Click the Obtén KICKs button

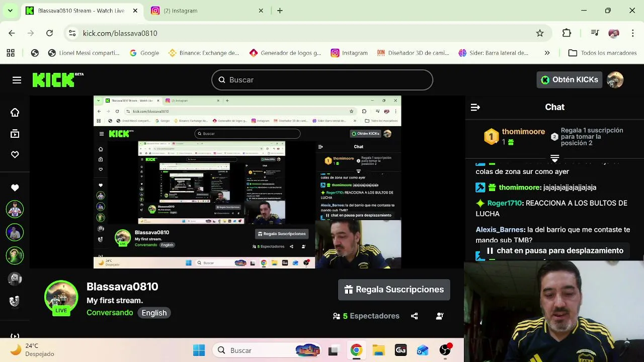(x=569, y=79)
